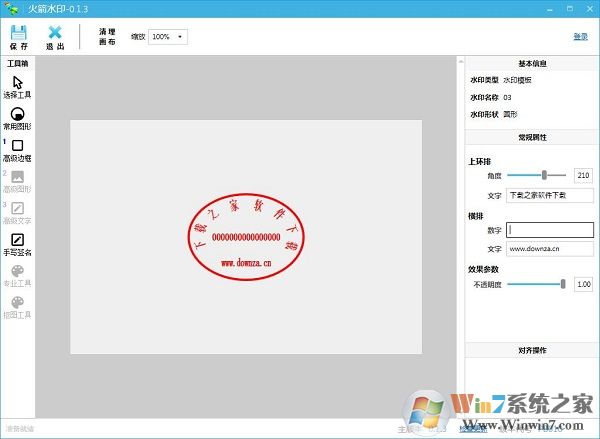
Task: Edit the 横排 text field www.downza.cn
Action: pos(550,249)
